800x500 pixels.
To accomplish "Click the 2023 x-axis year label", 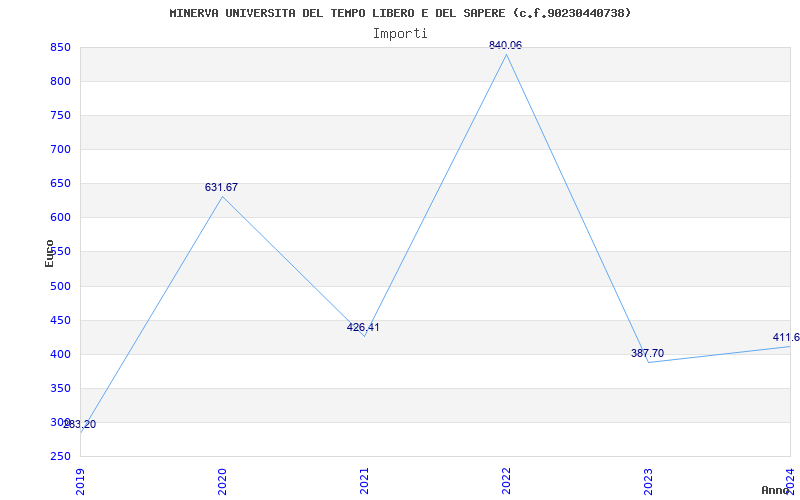I will point(648,481).
